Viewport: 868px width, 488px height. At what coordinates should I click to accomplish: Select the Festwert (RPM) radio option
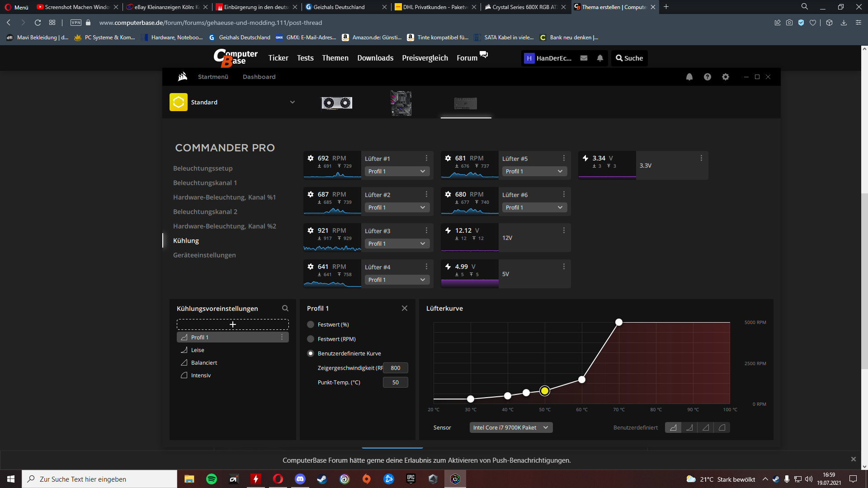coord(311,339)
